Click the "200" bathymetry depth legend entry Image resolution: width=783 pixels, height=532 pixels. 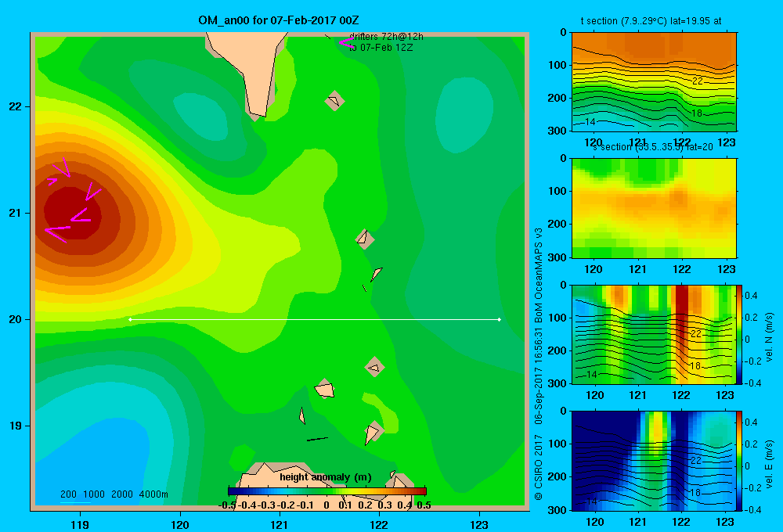coord(68,494)
